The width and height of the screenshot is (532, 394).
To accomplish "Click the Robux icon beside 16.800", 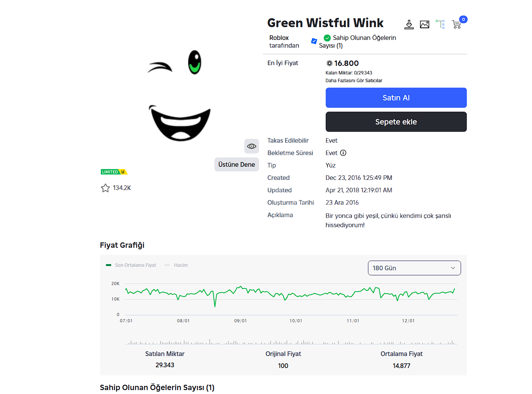I will point(330,63).
